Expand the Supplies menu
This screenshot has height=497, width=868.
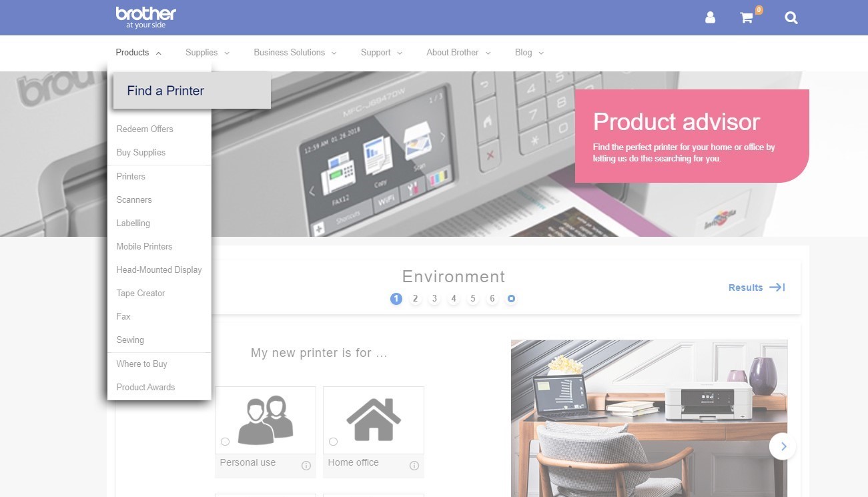(x=207, y=53)
